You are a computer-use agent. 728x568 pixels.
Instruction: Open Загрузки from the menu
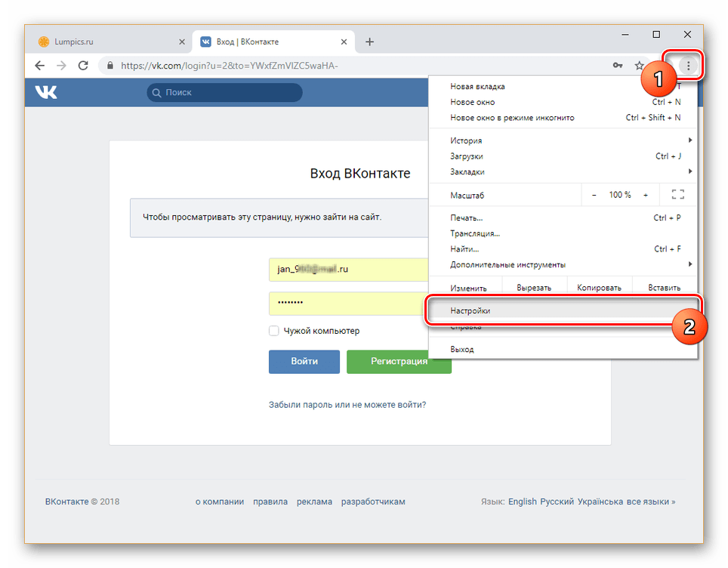(x=563, y=156)
